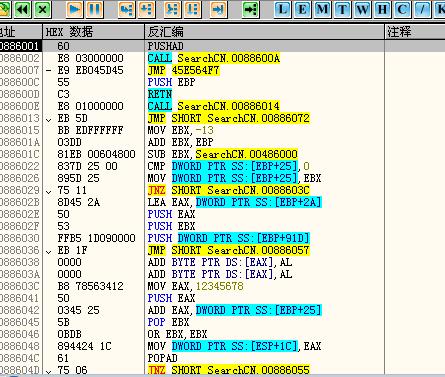The image size is (445, 377).
Task: Select the ADD EAX,DWORD PTR SS:[EBP+25] instruction
Action: (x=235, y=310)
